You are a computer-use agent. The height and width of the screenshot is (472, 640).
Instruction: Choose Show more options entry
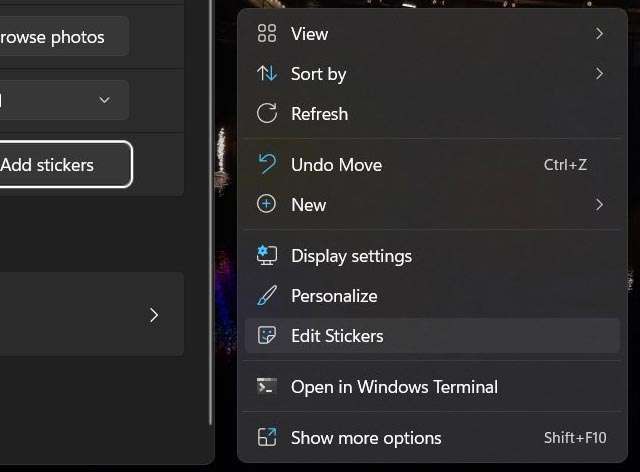[x=366, y=438]
